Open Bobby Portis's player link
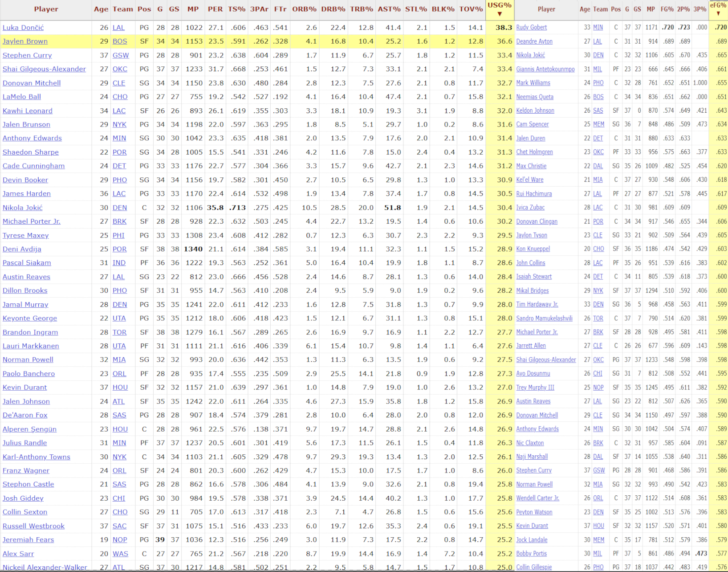728x572 pixels. click(x=532, y=554)
